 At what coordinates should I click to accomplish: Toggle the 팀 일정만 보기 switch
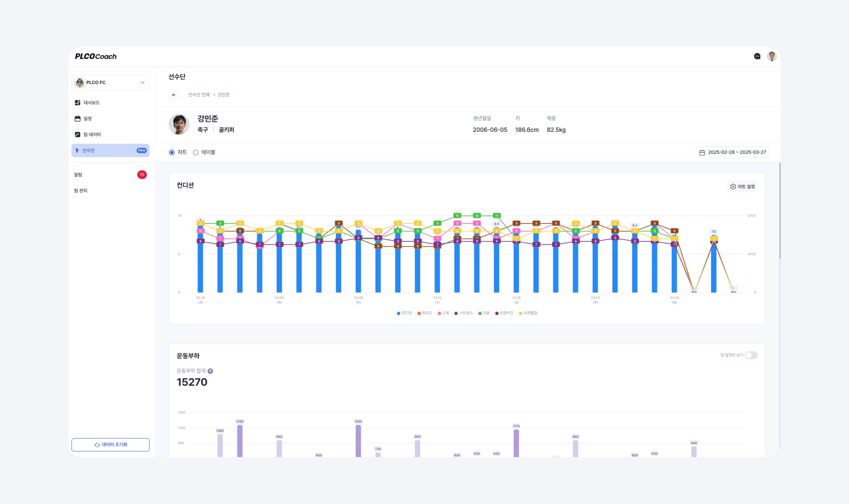coord(751,355)
